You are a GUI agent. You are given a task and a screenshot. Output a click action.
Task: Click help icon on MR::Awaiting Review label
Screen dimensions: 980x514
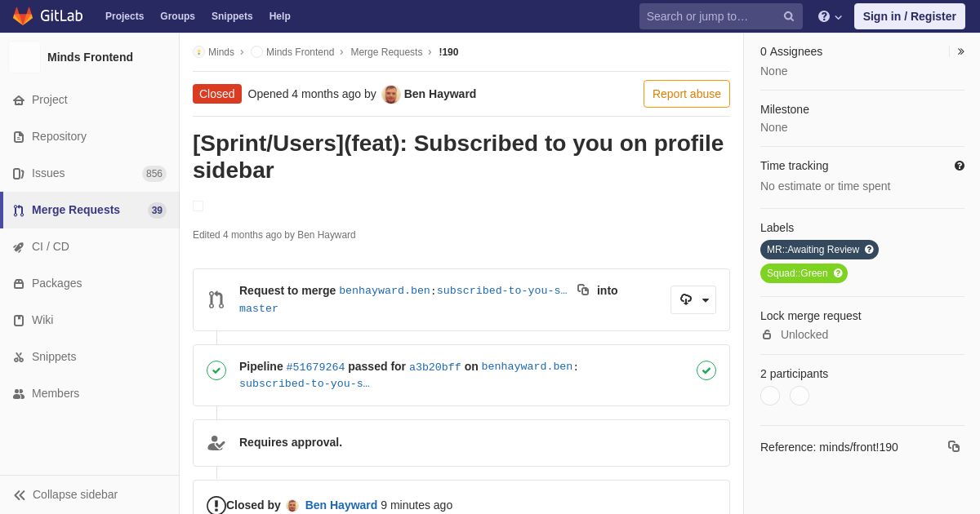(x=869, y=250)
